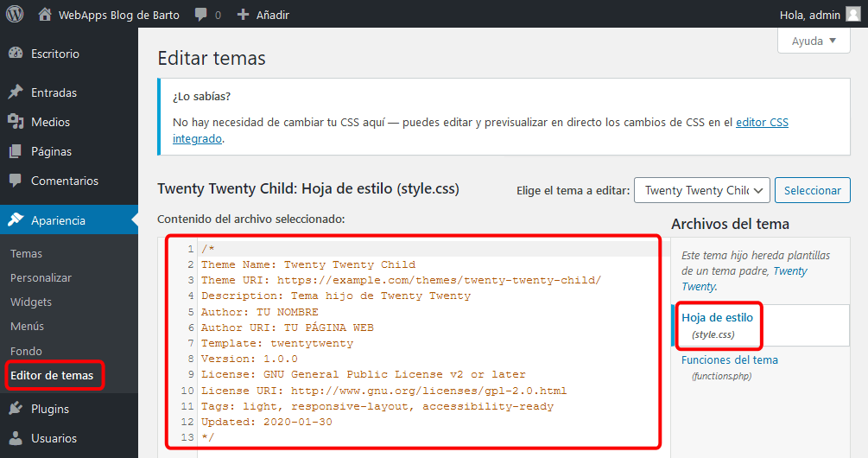This screenshot has width=868, height=458.
Task: Open the Menús submenu item
Action: pyautogui.click(x=27, y=326)
